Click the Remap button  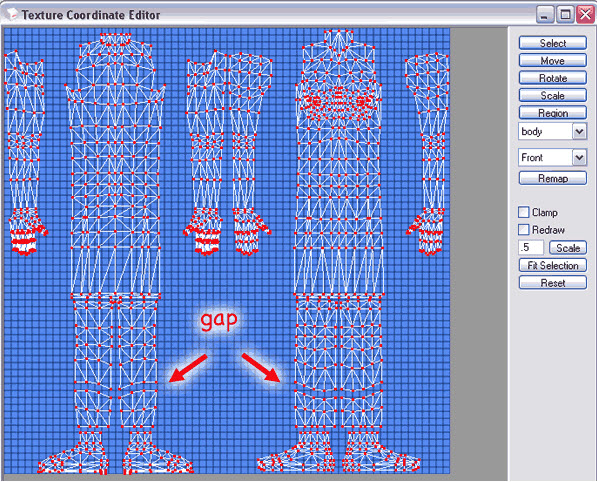(552, 178)
